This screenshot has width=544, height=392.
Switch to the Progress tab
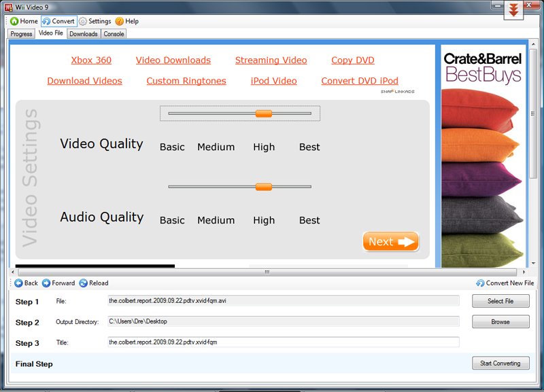pyautogui.click(x=21, y=33)
